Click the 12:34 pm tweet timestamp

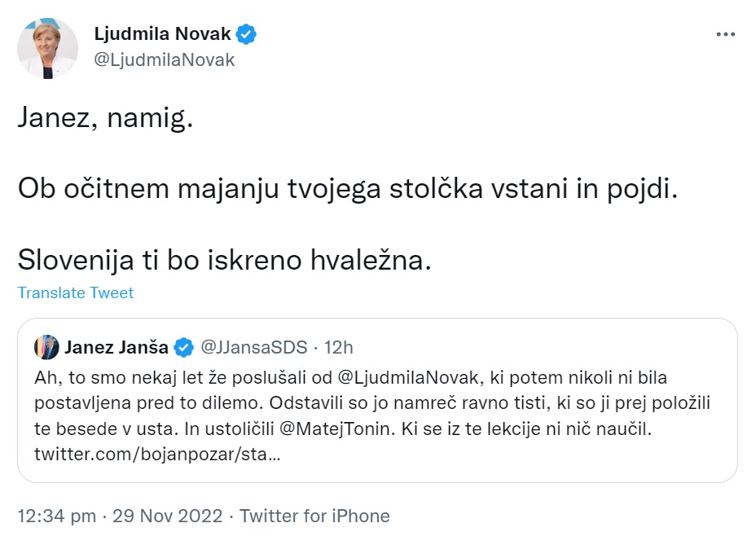coord(57,516)
